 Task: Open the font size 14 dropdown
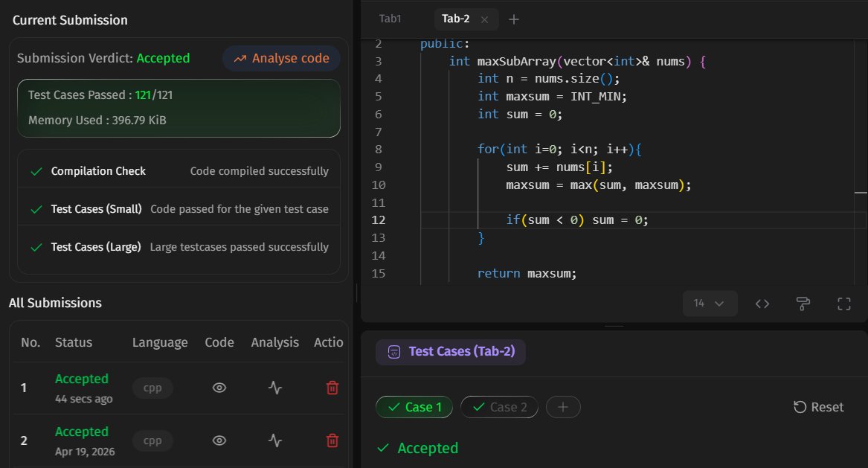click(x=710, y=304)
